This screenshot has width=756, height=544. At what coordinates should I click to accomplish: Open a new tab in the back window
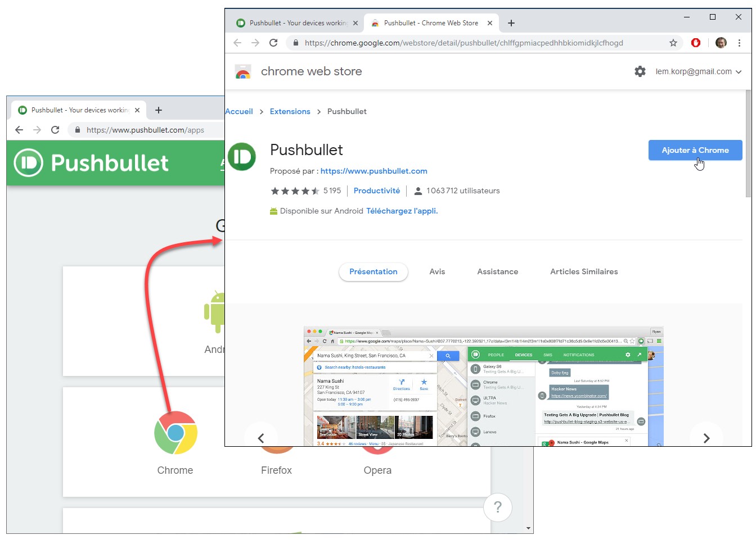click(159, 110)
